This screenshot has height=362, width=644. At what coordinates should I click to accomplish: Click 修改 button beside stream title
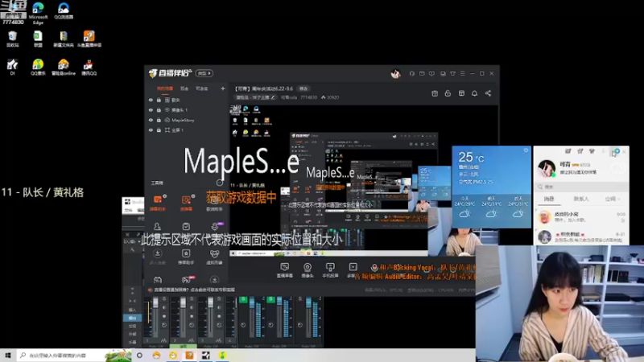303,88
